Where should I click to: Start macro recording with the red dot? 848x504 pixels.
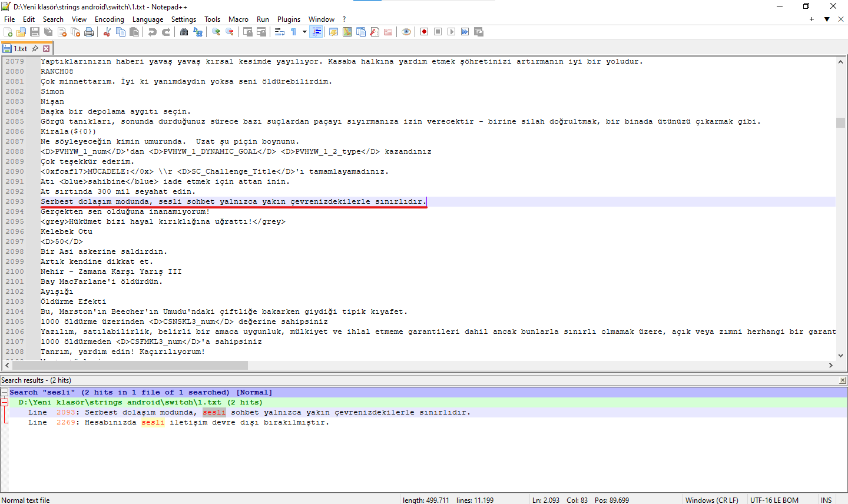(424, 32)
